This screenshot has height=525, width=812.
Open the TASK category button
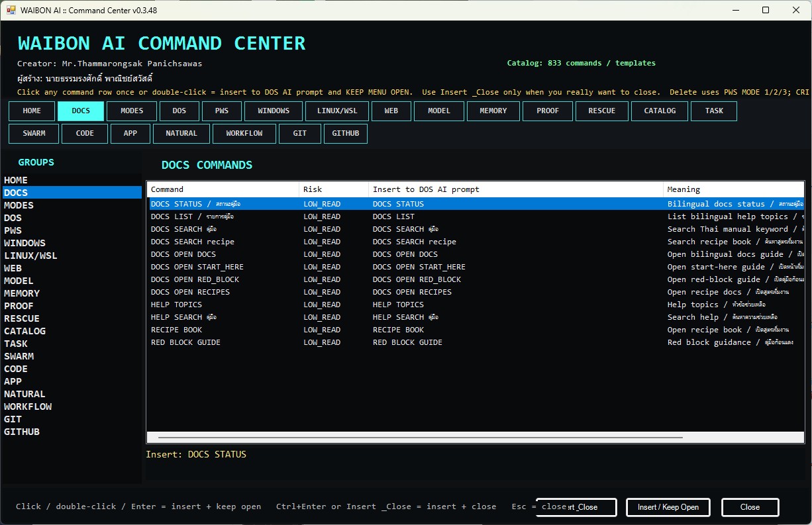click(714, 111)
